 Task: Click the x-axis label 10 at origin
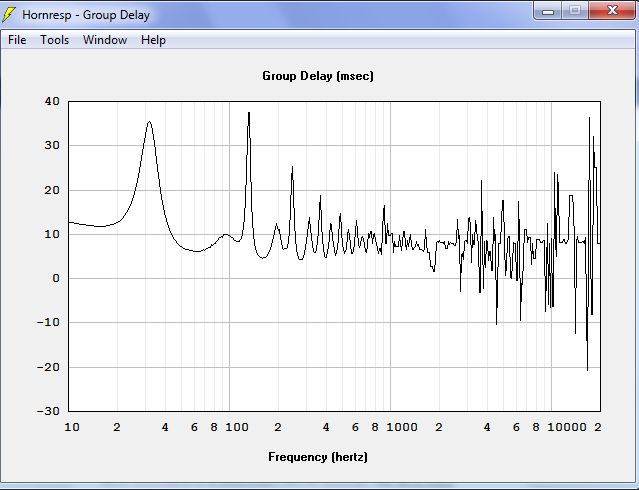pos(72,427)
